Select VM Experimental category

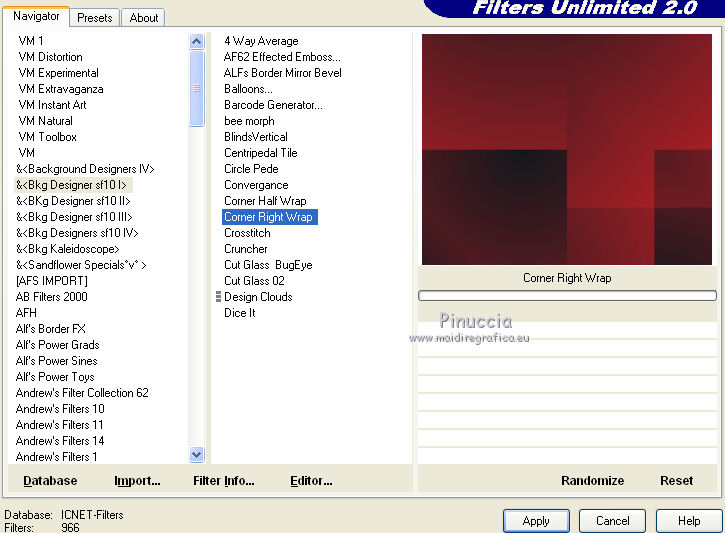click(x=58, y=73)
